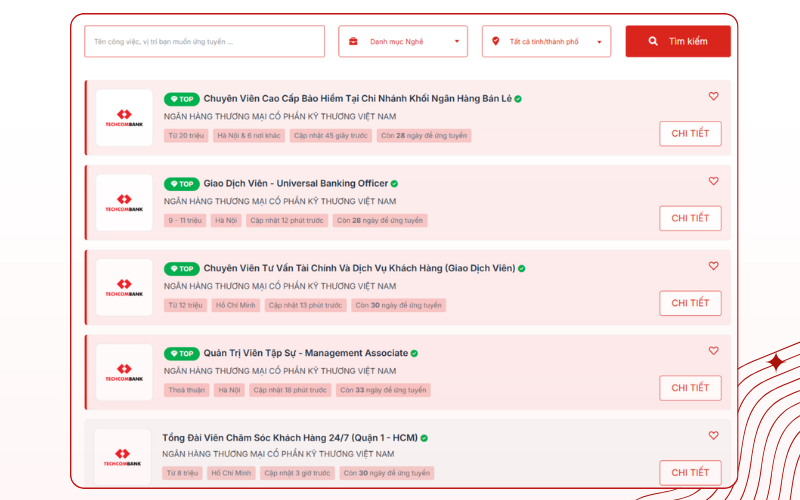Click Techcombank logo of Tổng Đài Viên job
The width and height of the screenshot is (800, 500).
pyautogui.click(x=122, y=457)
